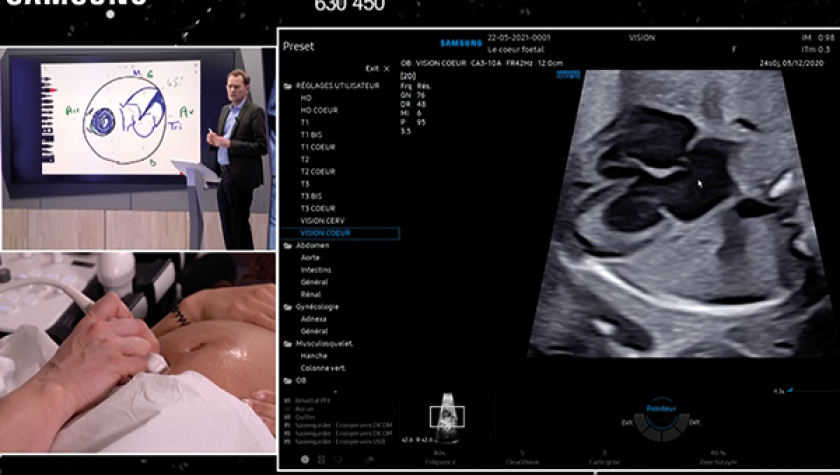This screenshot has width=840, height=475.
Task: Click the patient ID 22-05-2021-0001
Action: (x=519, y=37)
